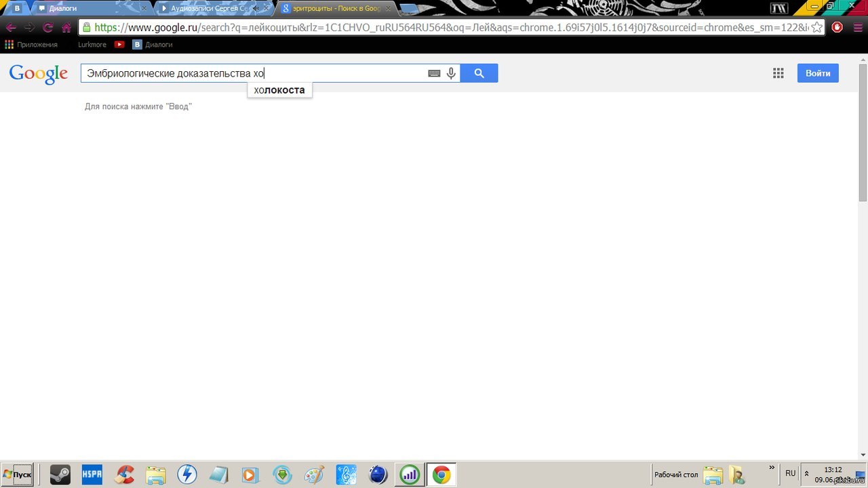Open the Google apps grid

(x=778, y=73)
